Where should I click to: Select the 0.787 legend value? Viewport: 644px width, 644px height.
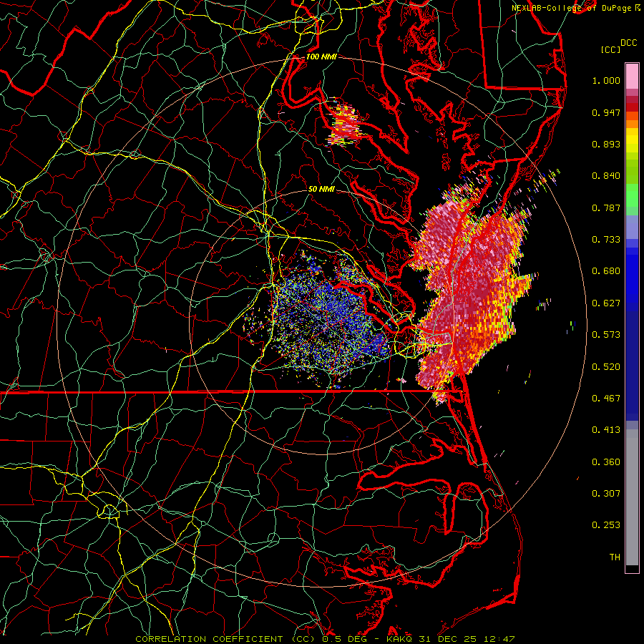tap(606, 208)
